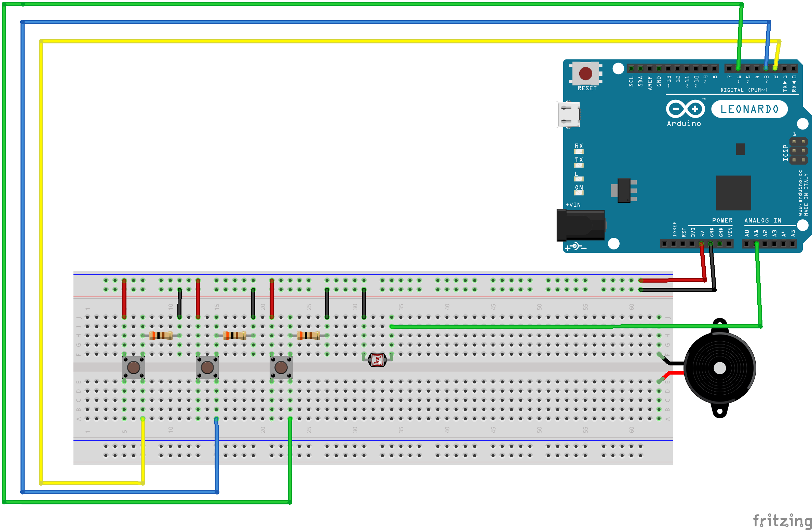Viewport: 812px width, 530px height.
Task: Click the large black microcontroller chip
Action: coord(733,193)
